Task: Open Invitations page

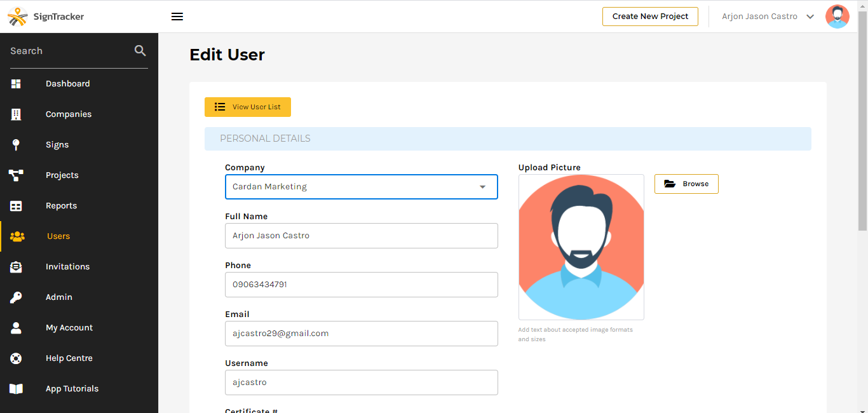Action: (79, 267)
